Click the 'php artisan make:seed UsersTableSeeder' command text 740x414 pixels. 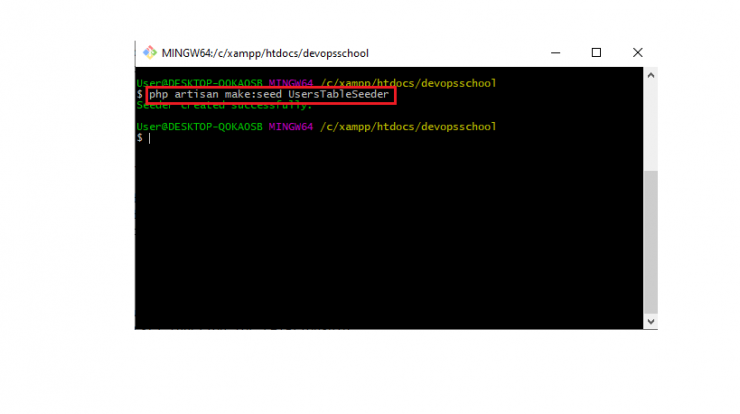(269, 94)
